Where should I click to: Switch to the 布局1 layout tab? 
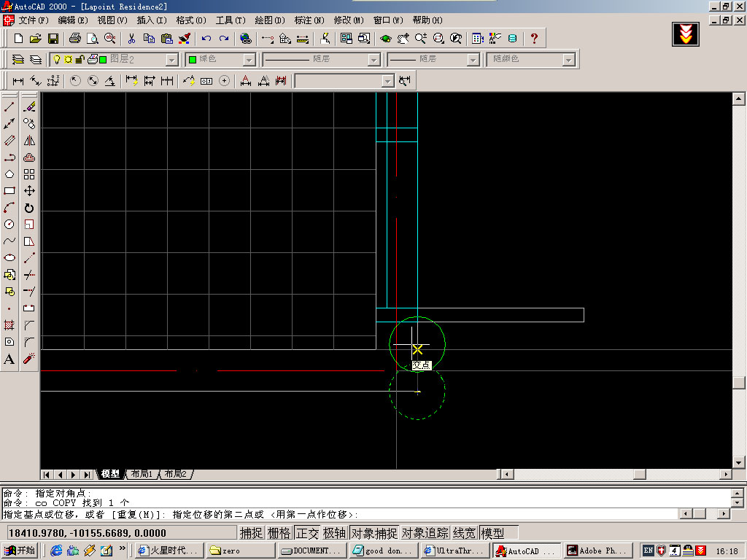click(x=142, y=474)
